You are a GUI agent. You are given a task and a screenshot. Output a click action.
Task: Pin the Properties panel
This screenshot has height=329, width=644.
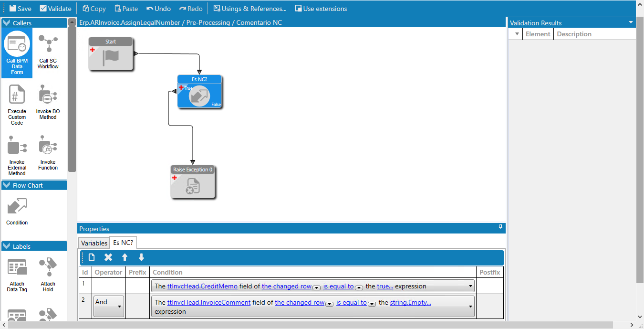point(501,227)
